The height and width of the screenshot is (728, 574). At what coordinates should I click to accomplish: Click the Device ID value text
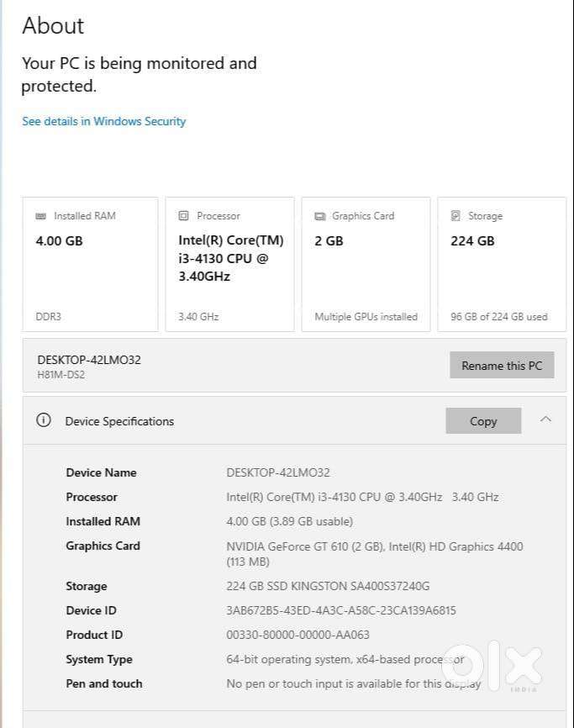(341, 610)
